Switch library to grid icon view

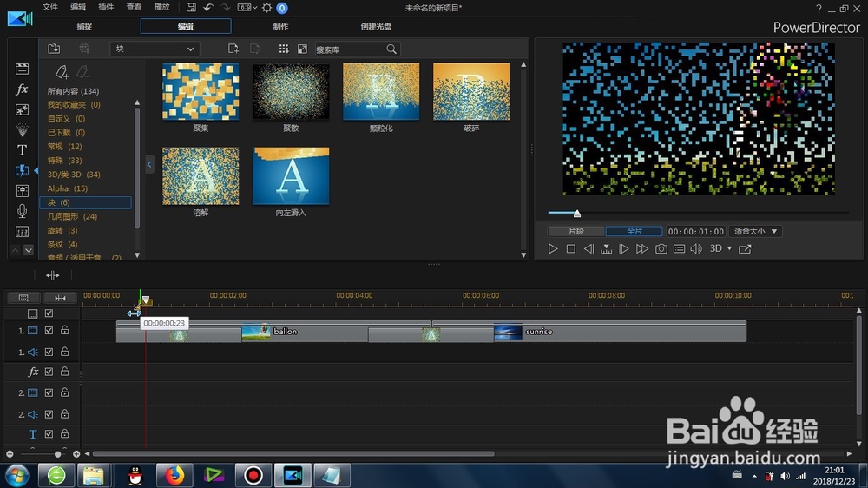pyautogui.click(x=284, y=49)
